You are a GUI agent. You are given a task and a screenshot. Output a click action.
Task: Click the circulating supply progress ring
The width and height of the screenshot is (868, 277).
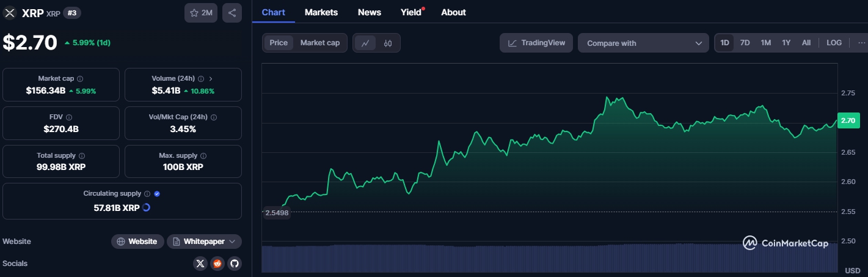[147, 208]
